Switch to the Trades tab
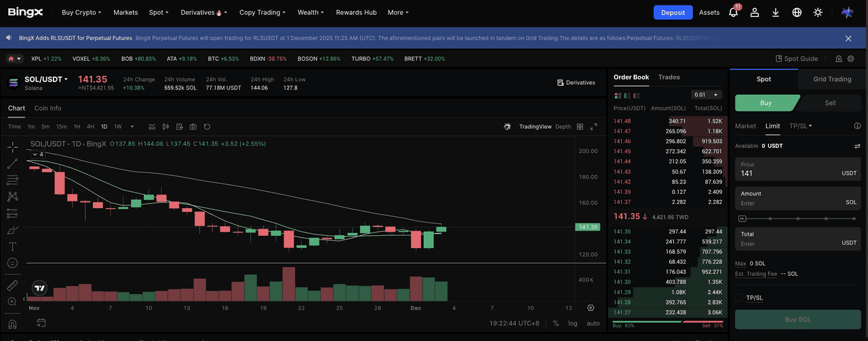The image size is (868, 341). [669, 77]
